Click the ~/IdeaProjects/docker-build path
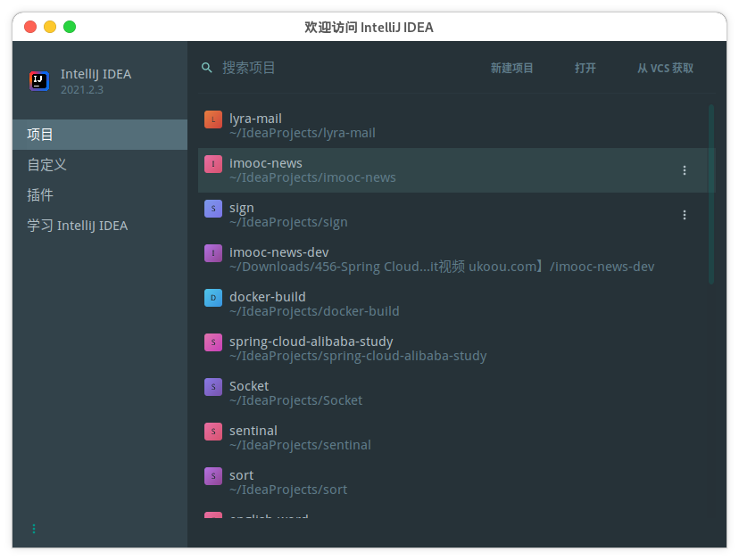Image resolution: width=739 pixels, height=560 pixels. [314, 312]
